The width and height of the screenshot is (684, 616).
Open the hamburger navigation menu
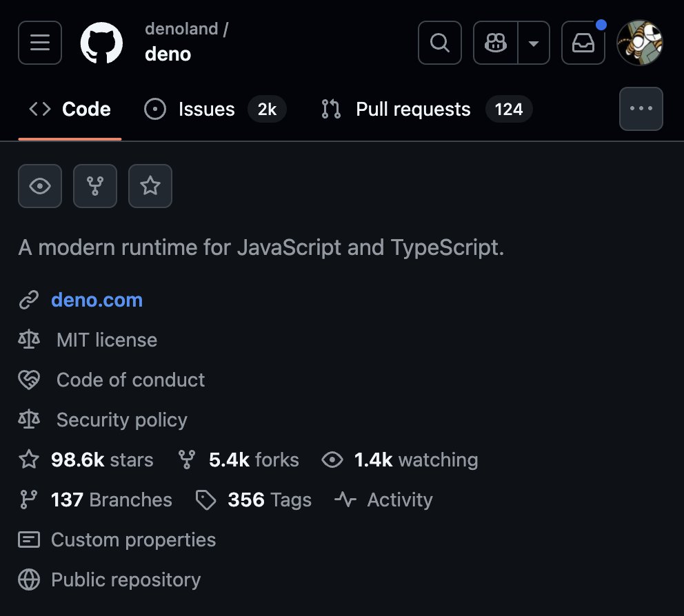[x=40, y=43]
